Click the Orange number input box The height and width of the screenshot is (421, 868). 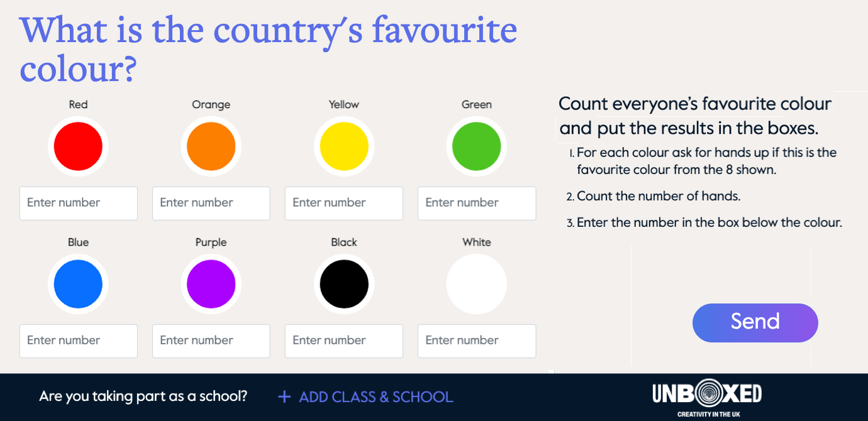tap(211, 203)
